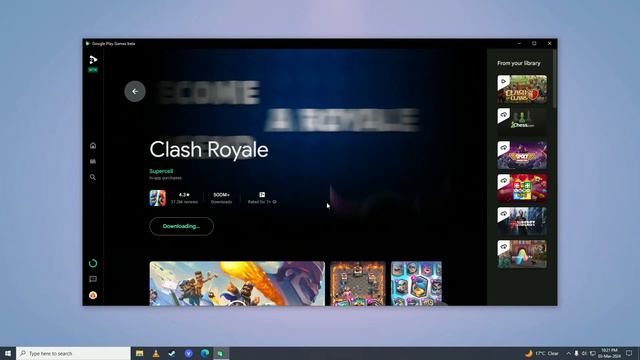Viewport: 640px width, 360px height.
Task: Open the Windows Start menu
Action: (x=8, y=353)
